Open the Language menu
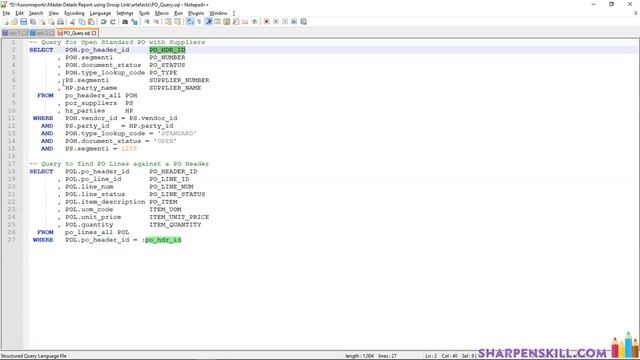 pyautogui.click(x=100, y=13)
